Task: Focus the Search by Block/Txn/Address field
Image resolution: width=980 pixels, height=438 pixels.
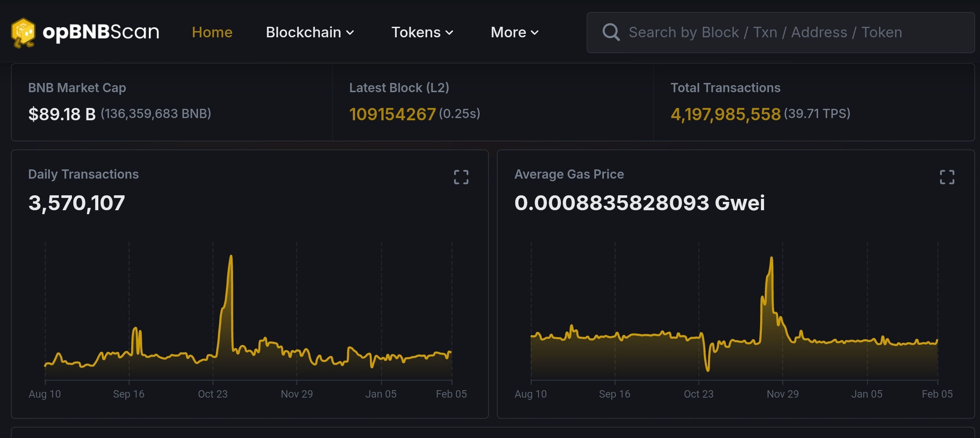Action: click(790, 32)
